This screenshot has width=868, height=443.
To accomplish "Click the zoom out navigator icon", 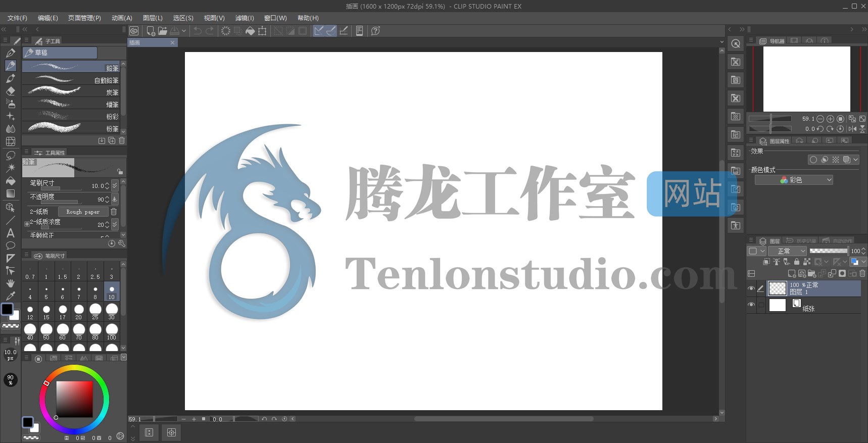I will (x=820, y=119).
